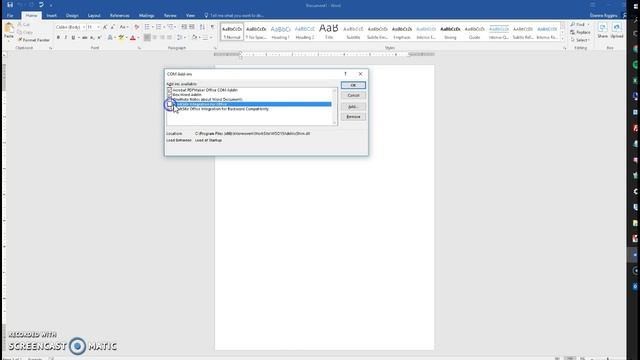Apply the Heading 1 style
Viewport: 640px width, 360px height.
click(x=280, y=32)
